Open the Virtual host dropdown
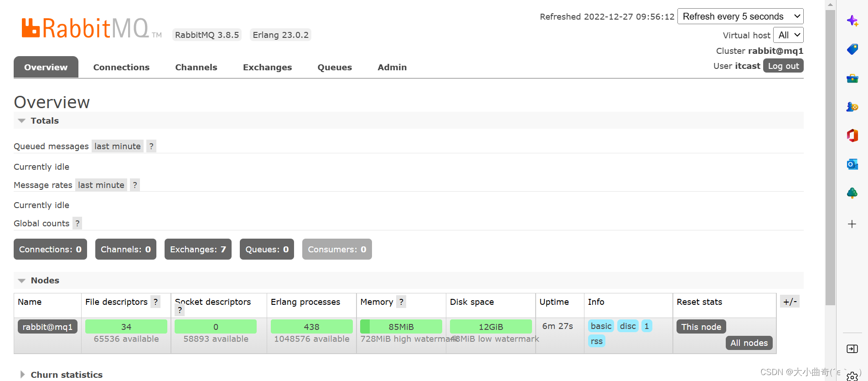This screenshot has height=381, width=868. click(x=788, y=35)
